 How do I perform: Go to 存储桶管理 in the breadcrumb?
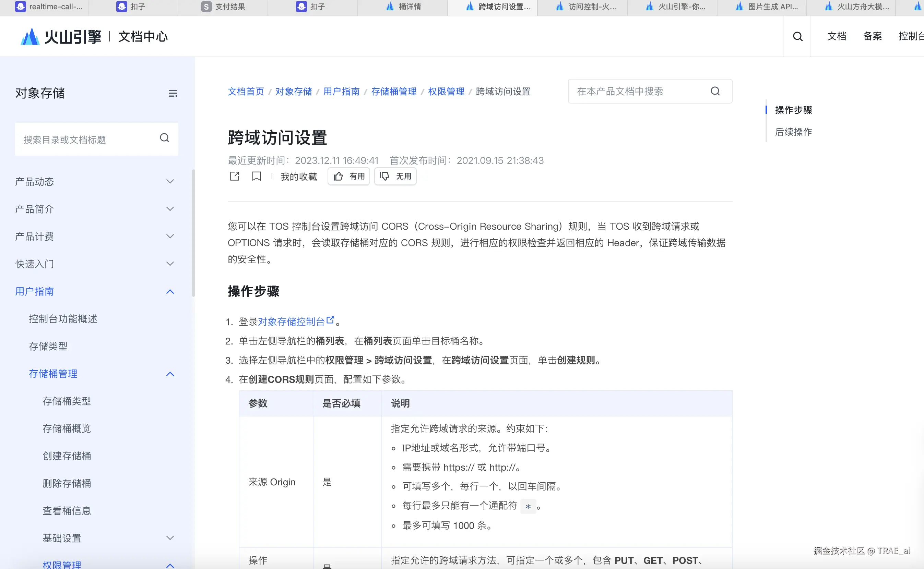393,92
